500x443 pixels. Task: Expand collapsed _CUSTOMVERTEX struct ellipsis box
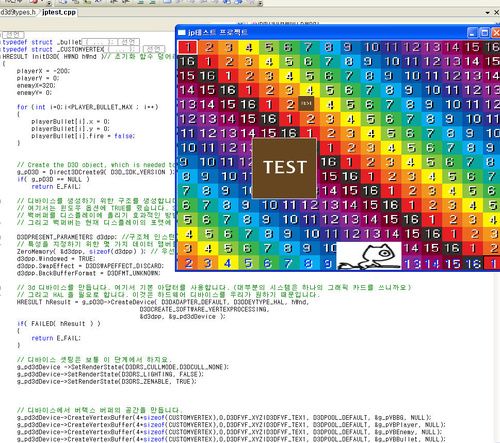122,49
